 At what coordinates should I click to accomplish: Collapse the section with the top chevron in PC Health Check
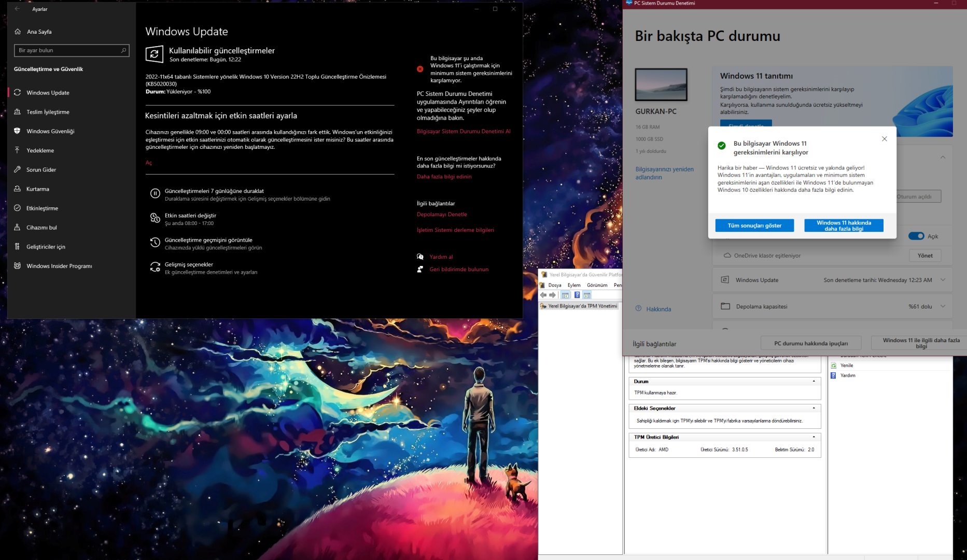coord(943,157)
